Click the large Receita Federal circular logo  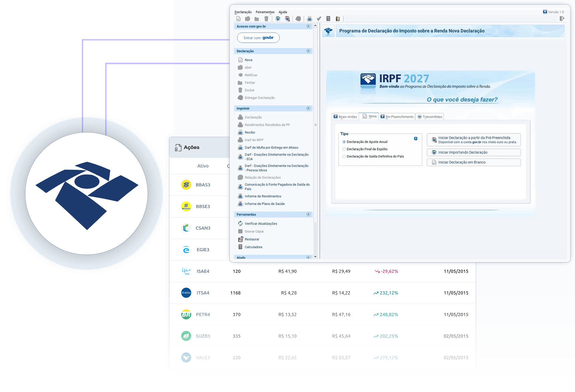click(87, 193)
